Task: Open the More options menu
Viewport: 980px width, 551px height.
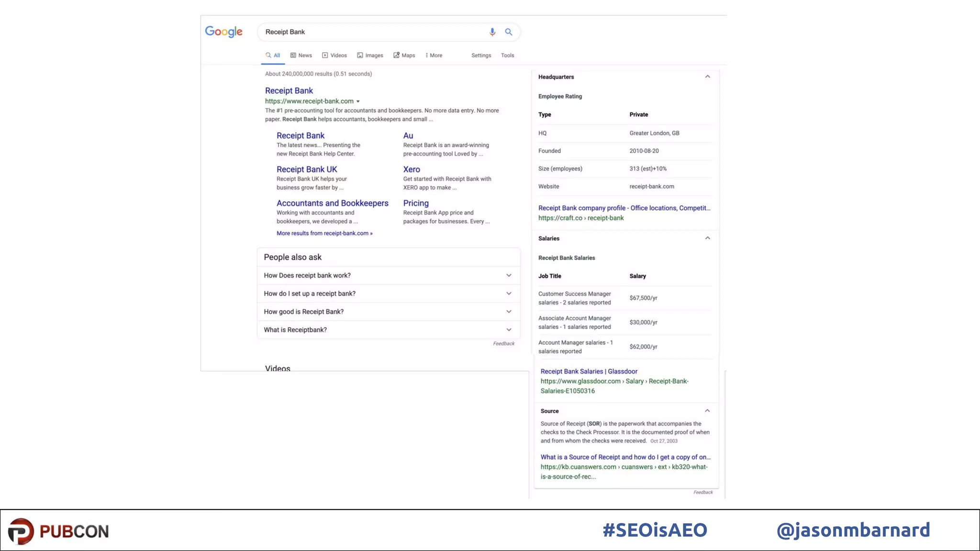Action: pos(434,55)
